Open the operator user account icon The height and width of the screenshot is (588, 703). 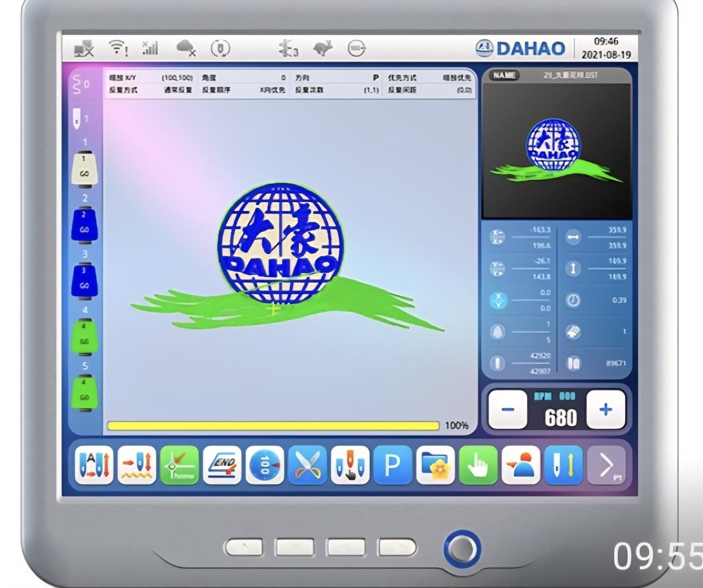521,466
